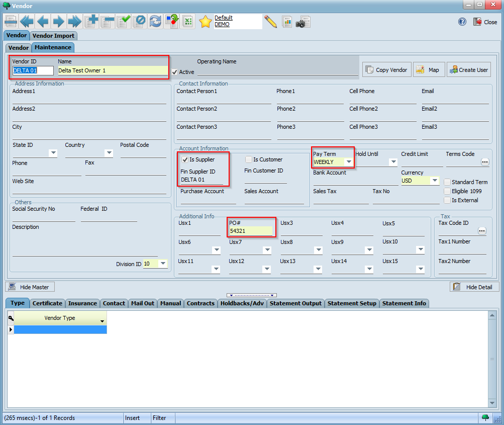Click the first-record double left arrow

(x=27, y=22)
